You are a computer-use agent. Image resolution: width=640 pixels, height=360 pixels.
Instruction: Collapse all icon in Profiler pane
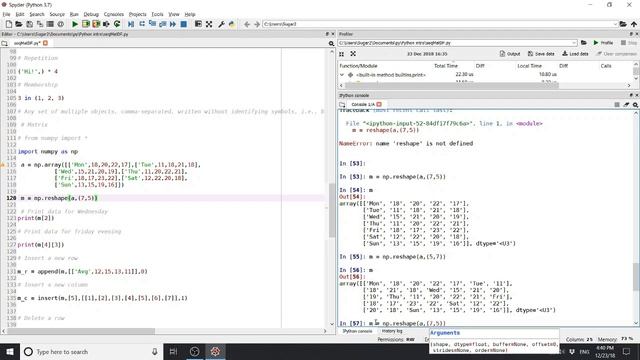[x=342, y=54]
